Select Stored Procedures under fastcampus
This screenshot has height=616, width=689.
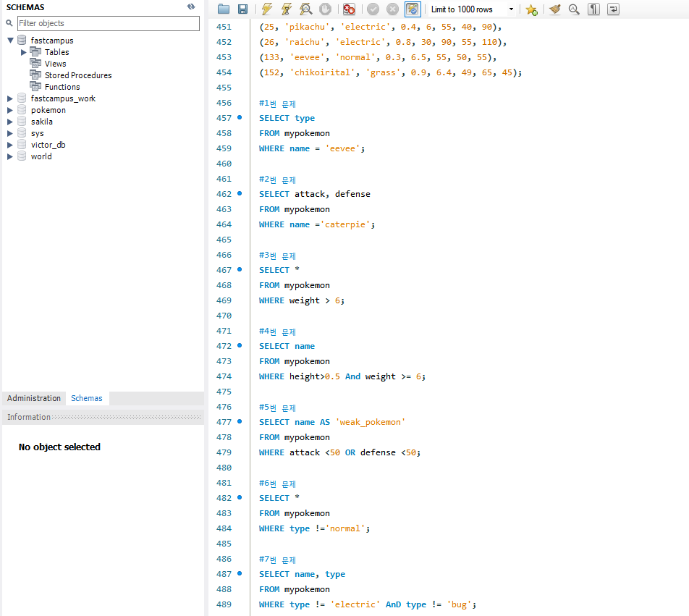78,75
